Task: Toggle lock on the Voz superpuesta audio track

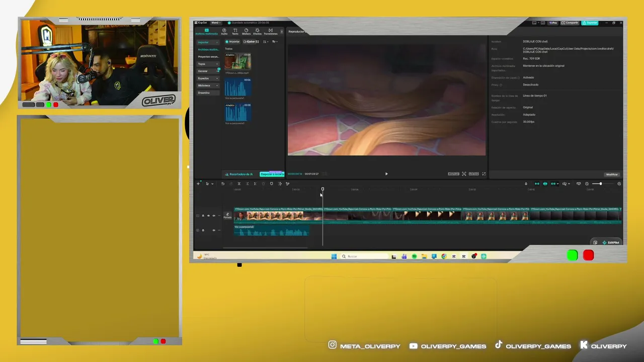Action: pos(203,230)
